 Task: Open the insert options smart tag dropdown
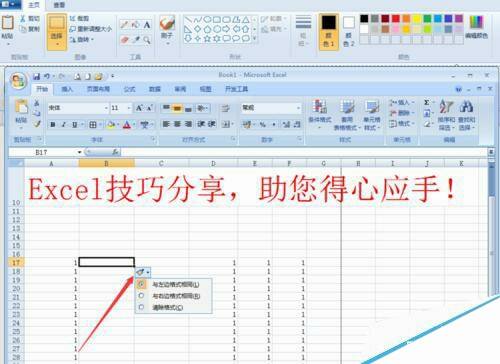143,272
